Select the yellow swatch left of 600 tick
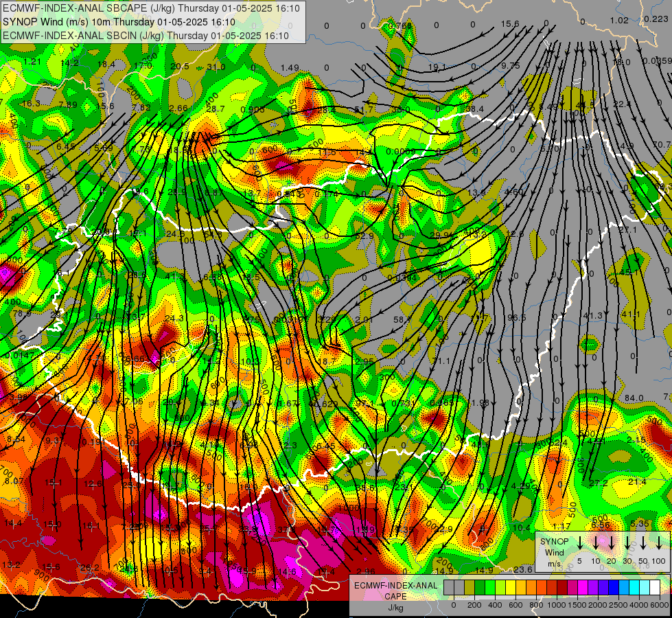This screenshot has width=672, height=618. (511, 587)
